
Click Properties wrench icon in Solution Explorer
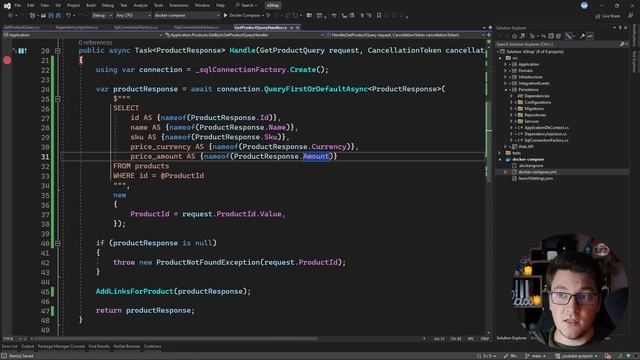(x=582, y=36)
